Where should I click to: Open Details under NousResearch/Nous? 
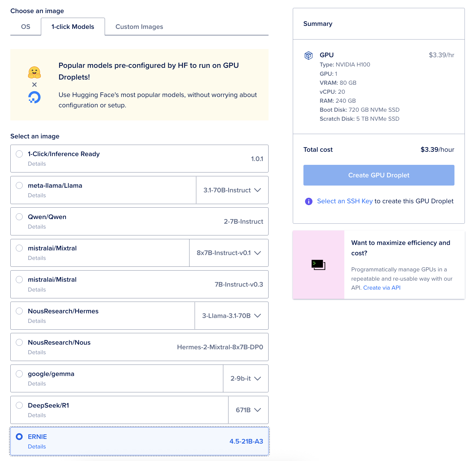pyautogui.click(x=37, y=352)
